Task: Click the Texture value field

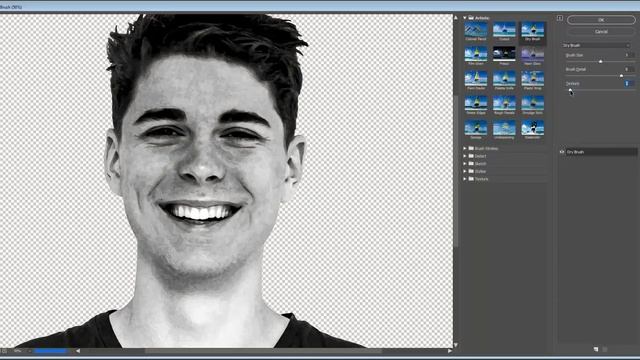Action: (x=629, y=84)
